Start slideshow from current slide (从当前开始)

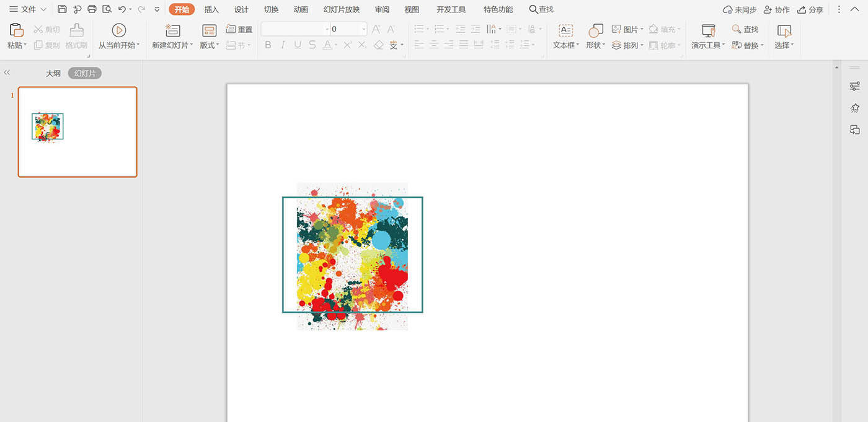(119, 37)
